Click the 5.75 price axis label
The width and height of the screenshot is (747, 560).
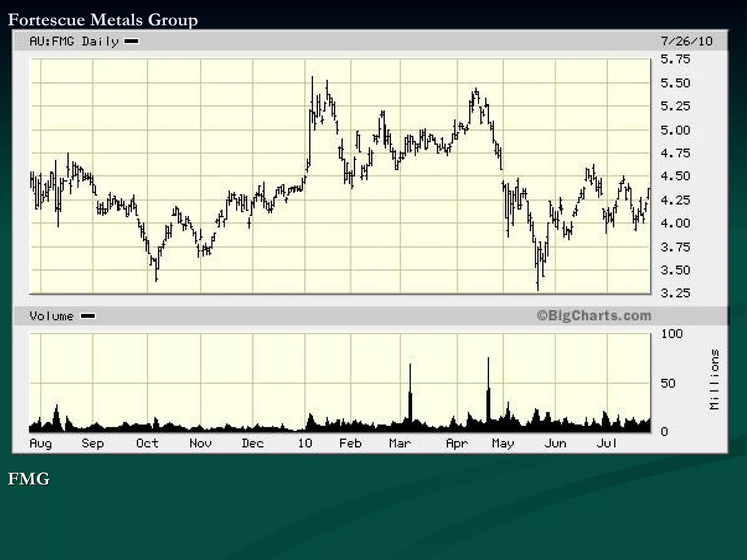tap(676, 59)
